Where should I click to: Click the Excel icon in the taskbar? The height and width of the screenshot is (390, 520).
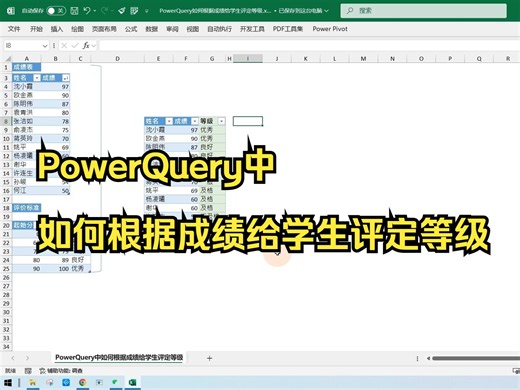point(132,383)
